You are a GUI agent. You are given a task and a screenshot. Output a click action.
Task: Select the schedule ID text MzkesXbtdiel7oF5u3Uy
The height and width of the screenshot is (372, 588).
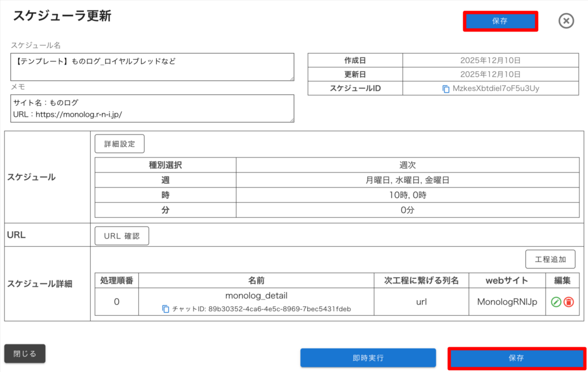pos(496,89)
